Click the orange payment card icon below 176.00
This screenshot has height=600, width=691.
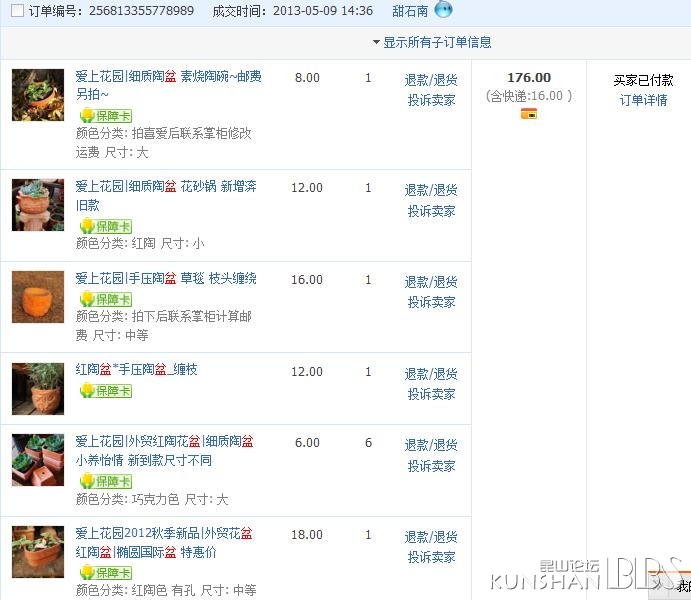[529, 114]
